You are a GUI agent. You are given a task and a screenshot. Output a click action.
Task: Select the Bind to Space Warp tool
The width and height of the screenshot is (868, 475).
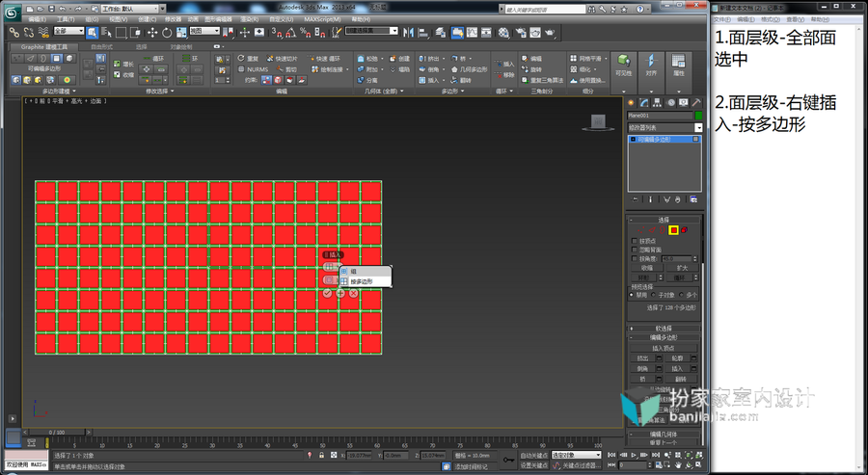pos(43,33)
